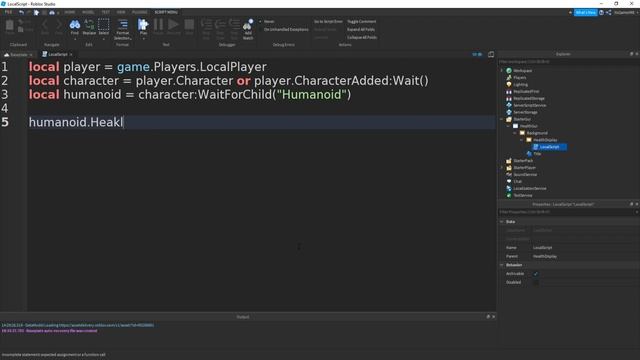640x360 pixels.
Task: Select StarterPlayer in Explorer
Action: click(x=524, y=168)
